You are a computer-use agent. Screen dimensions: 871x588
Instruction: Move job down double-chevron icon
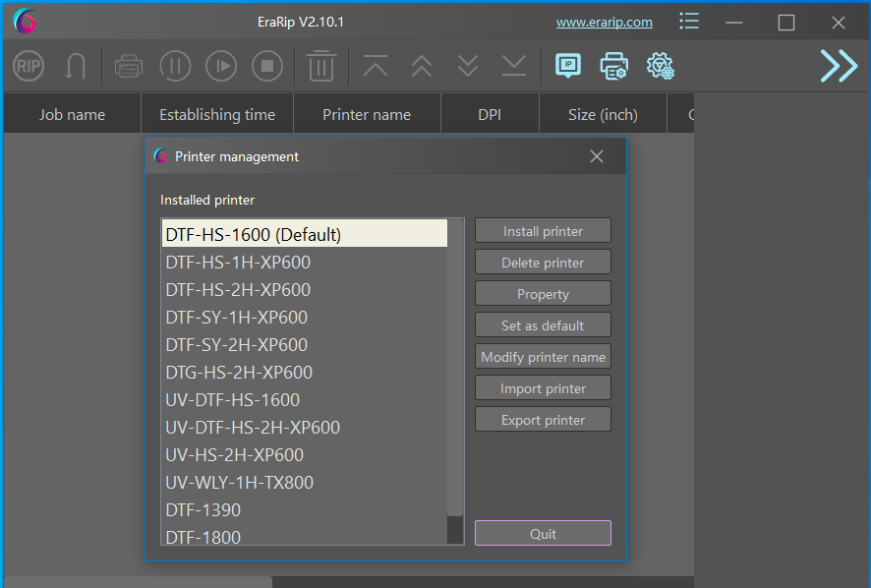coord(468,66)
